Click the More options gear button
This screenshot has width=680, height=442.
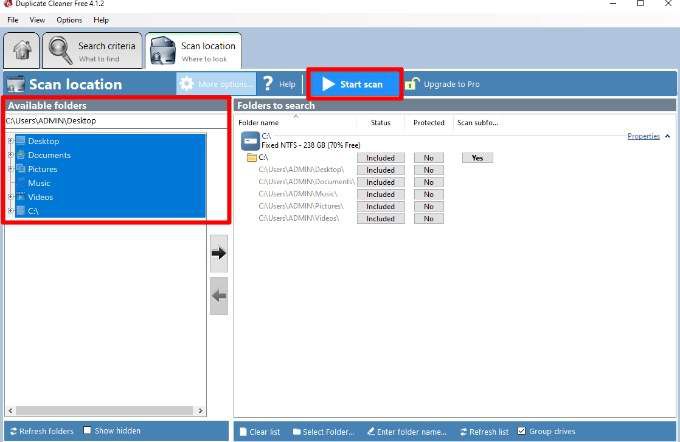[x=216, y=84]
